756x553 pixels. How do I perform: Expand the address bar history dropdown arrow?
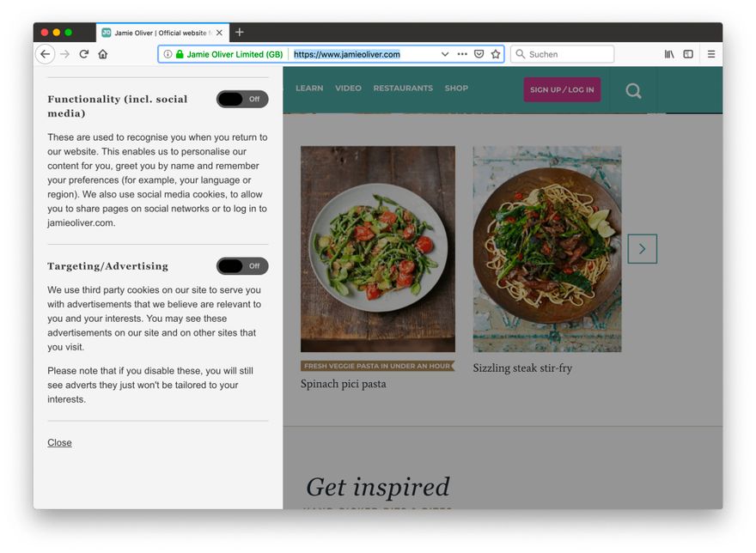(x=445, y=54)
